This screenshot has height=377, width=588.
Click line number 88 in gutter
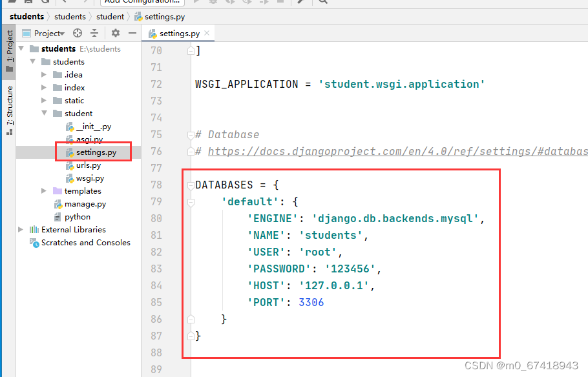point(156,352)
